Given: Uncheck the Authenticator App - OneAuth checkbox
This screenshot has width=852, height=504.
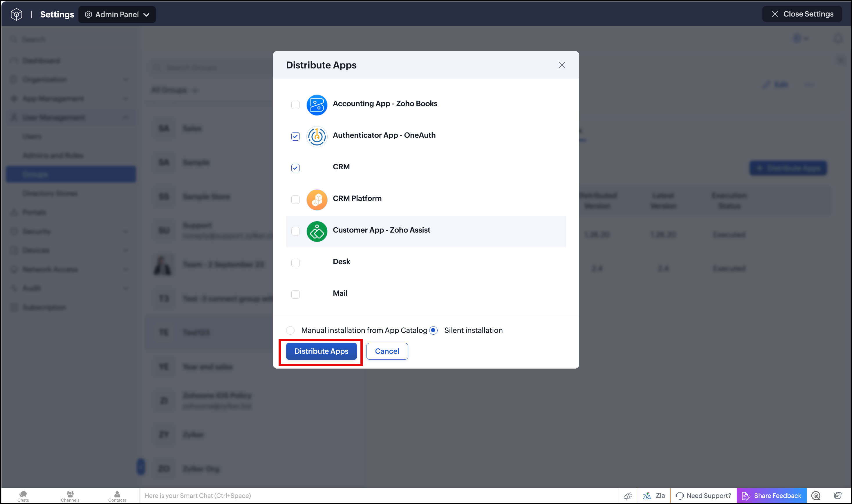Looking at the screenshot, I should pyautogui.click(x=295, y=136).
